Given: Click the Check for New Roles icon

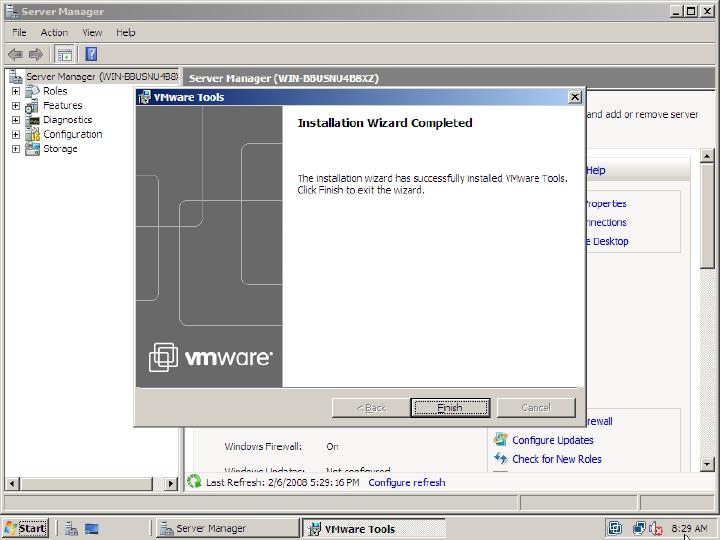Looking at the screenshot, I should click(x=500, y=458).
